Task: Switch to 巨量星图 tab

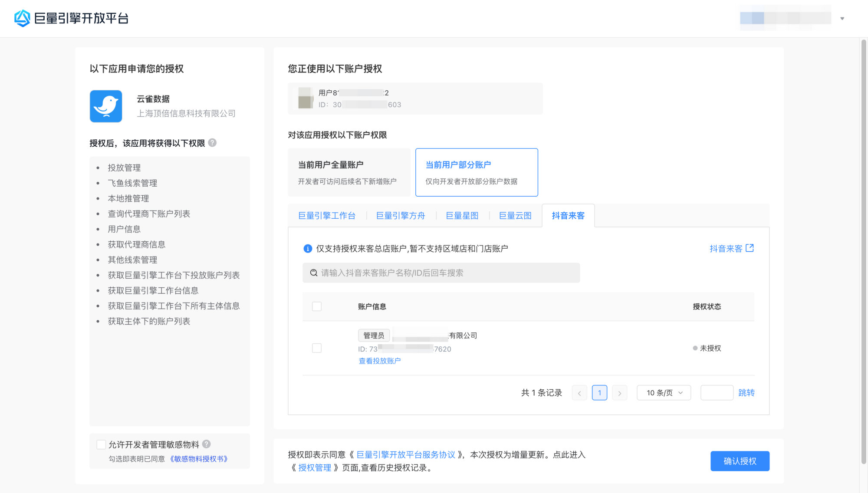Action: pyautogui.click(x=462, y=216)
